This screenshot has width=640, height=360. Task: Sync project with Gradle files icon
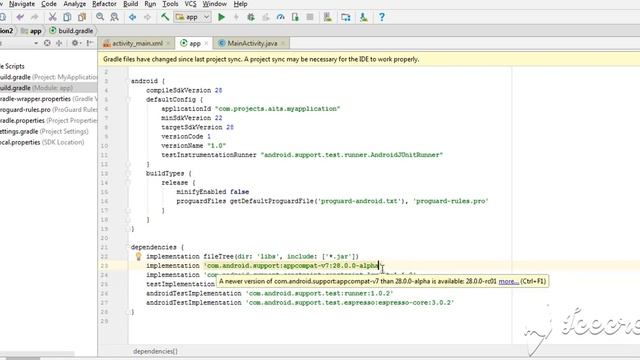(346, 17)
